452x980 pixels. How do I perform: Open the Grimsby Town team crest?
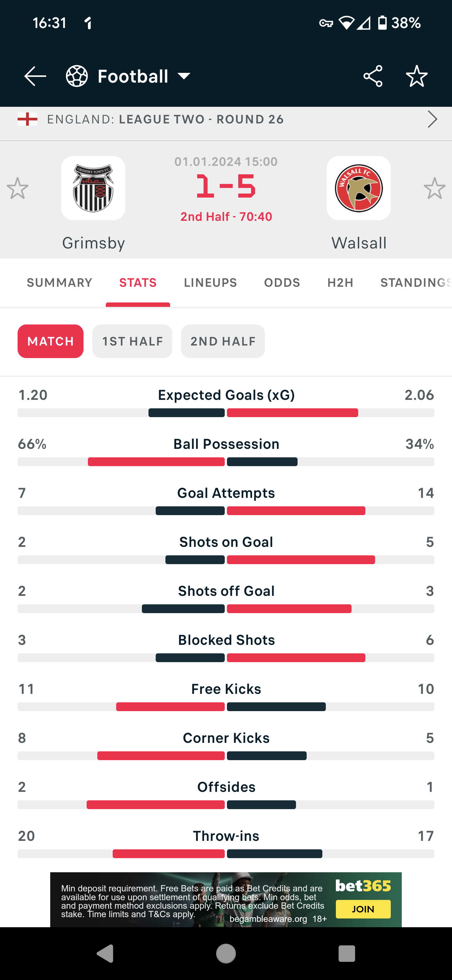pyautogui.click(x=93, y=188)
